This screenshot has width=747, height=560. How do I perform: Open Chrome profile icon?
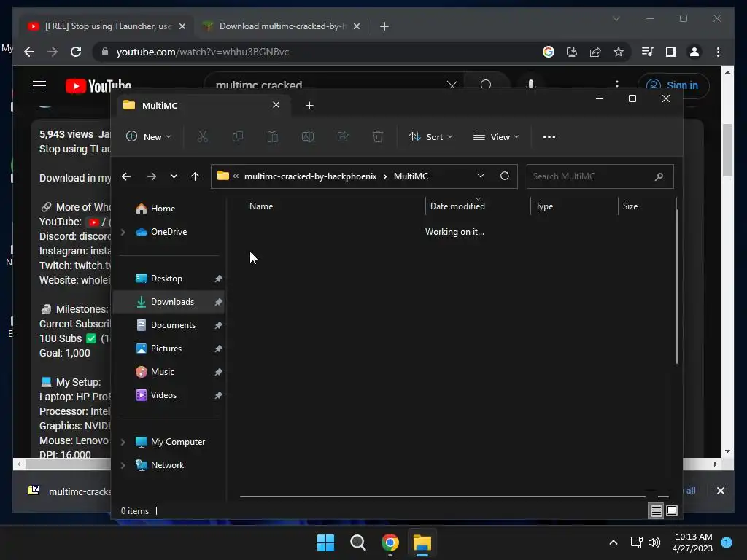694,52
